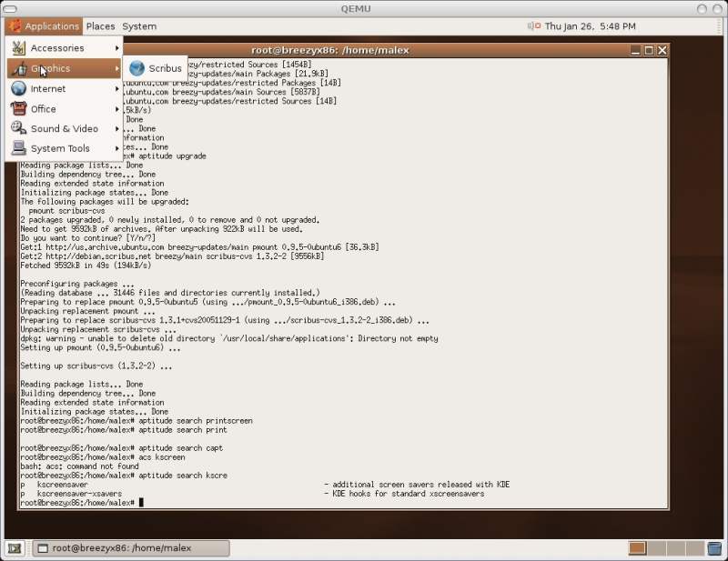Select the terminal window taskbar button
Viewport: 728px width, 561px height.
pyautogui.click(x=131, y=548)
